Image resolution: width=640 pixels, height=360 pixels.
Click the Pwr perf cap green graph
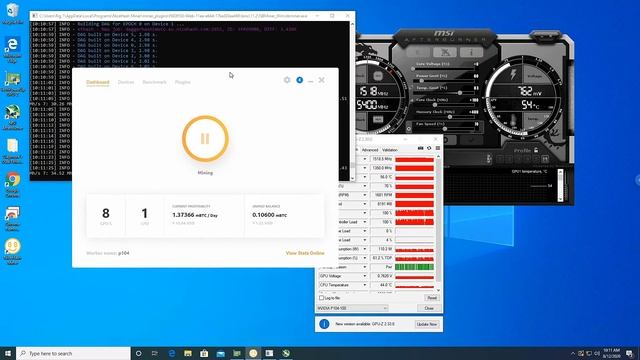[x=414, y=267]
